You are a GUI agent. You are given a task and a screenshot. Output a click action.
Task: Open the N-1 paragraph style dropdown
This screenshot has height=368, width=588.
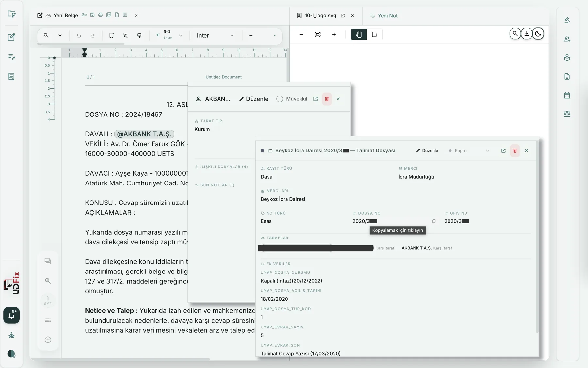pos(169,35)
